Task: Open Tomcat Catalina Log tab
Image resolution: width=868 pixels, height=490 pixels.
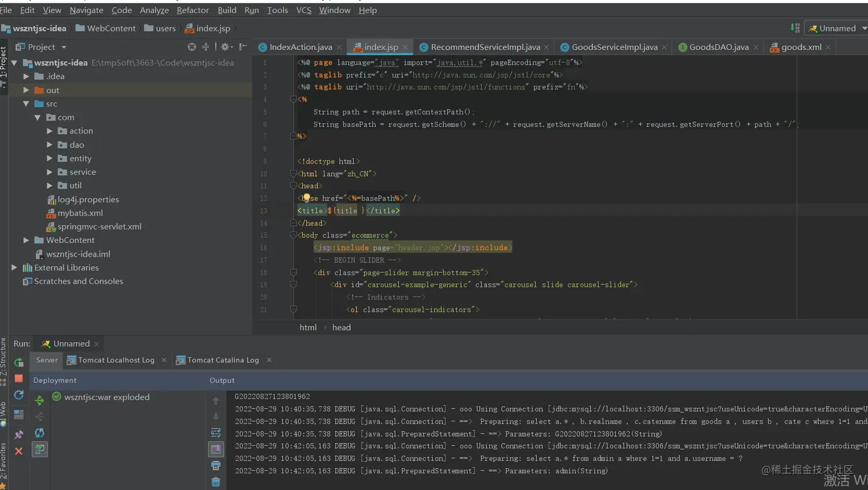Action: tap(223, 360)
